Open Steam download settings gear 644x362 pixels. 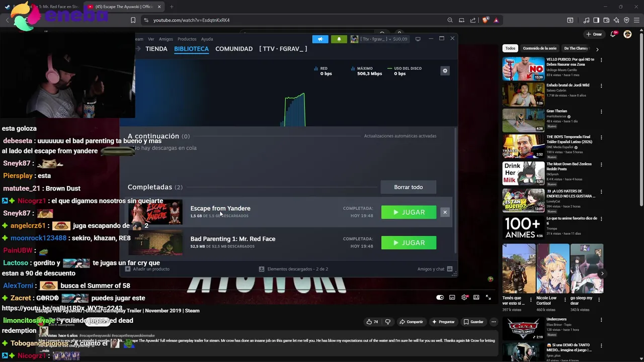[445, 71]
